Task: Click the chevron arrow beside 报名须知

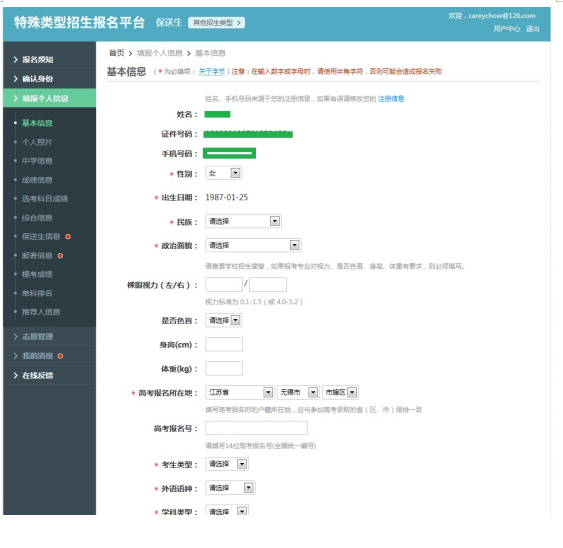Action: coord(15,59)
